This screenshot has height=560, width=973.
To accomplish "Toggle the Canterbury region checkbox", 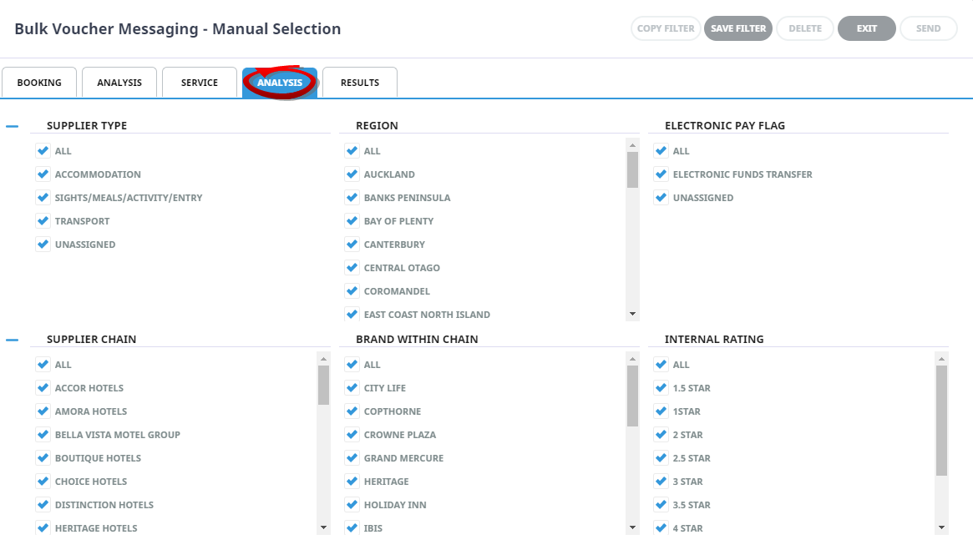I will pos(352,245).
